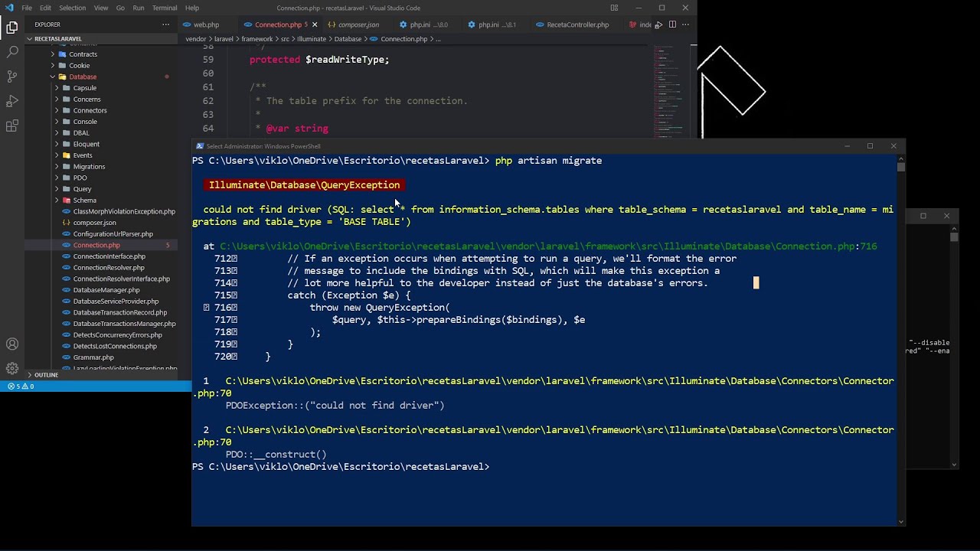
Task: Switch to the php.ini 8.0 tab
Action: coord(429,24)
